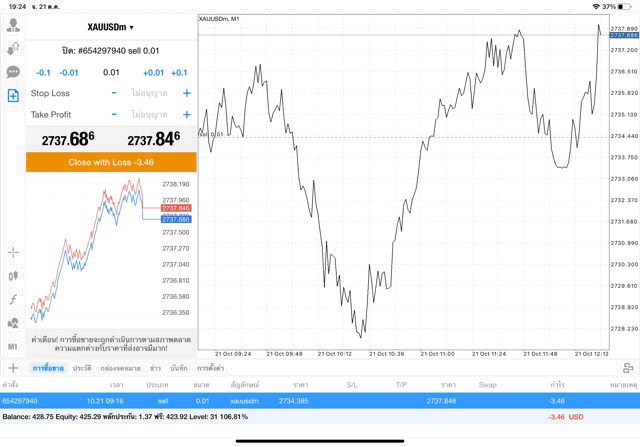
Task: Switch to the ข่าว tab
Action: tap(154, 368)
